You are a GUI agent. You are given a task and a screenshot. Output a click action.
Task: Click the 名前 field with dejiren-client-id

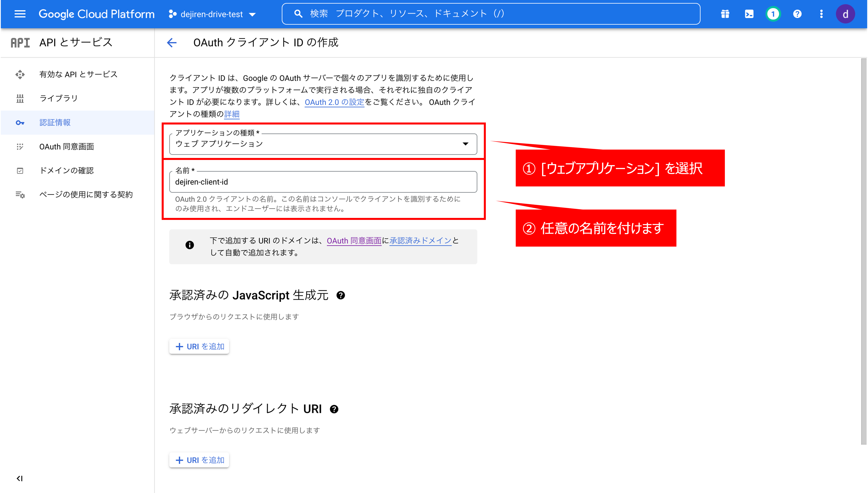coord(323,182)
